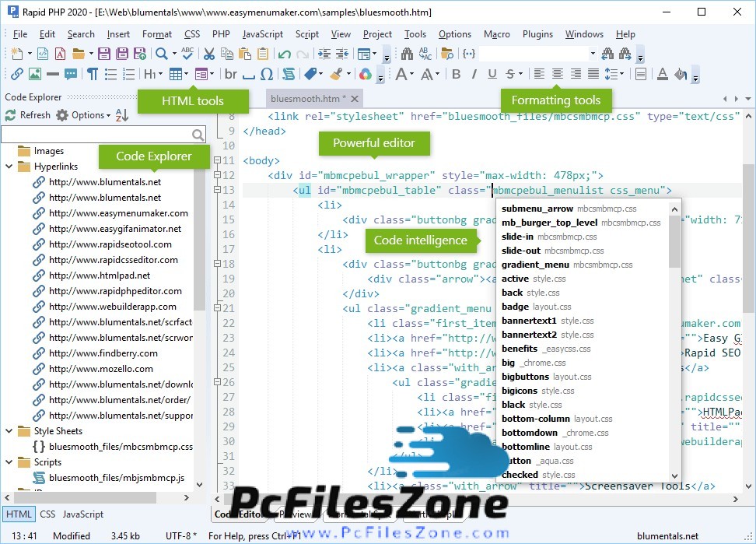Insert a horizontal rule line
Viewport: 756px width, 544px height.
[53, 74]
